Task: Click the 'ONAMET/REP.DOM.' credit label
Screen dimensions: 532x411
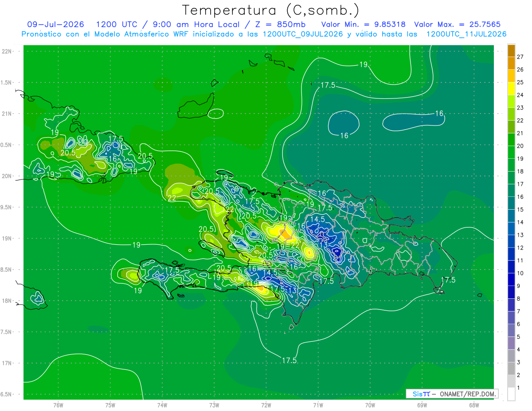Action: pyautogui.click(x=467, y=394)
